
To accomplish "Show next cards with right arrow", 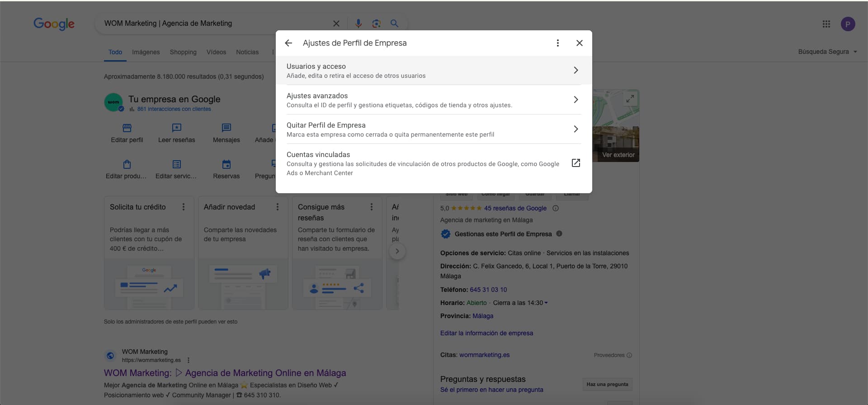I will 397,251.
